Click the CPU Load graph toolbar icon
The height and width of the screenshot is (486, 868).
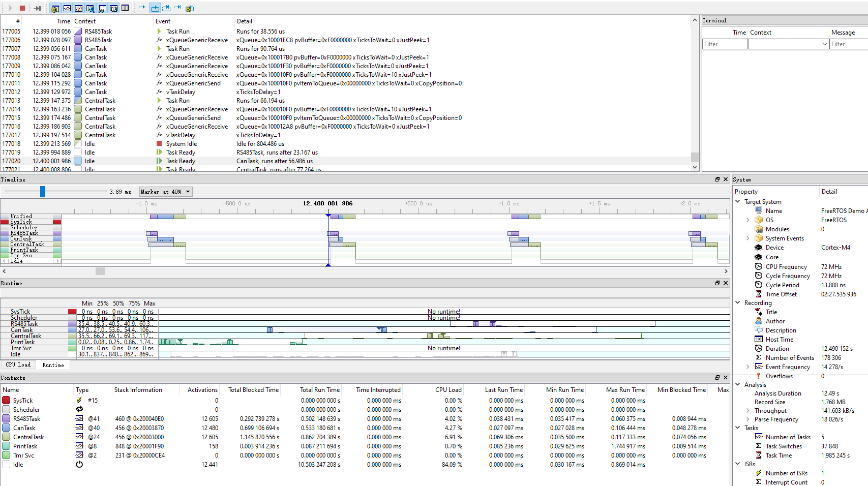[78, 8]
